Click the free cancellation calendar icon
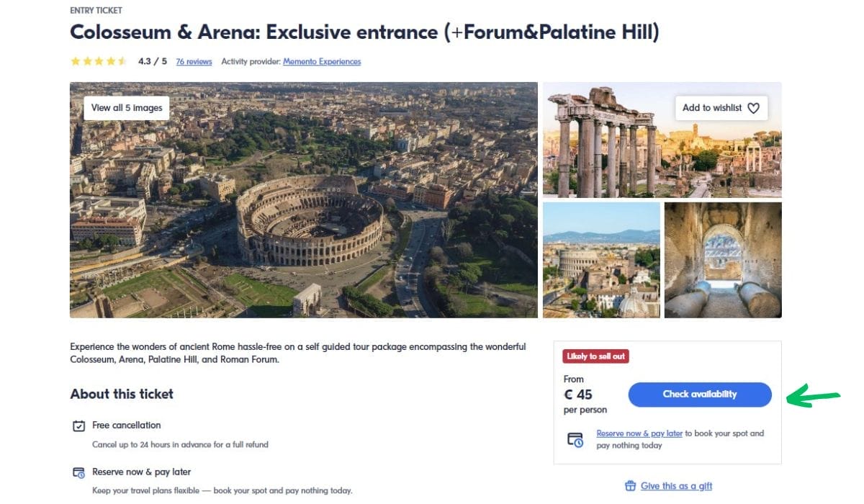 [79, 426]
